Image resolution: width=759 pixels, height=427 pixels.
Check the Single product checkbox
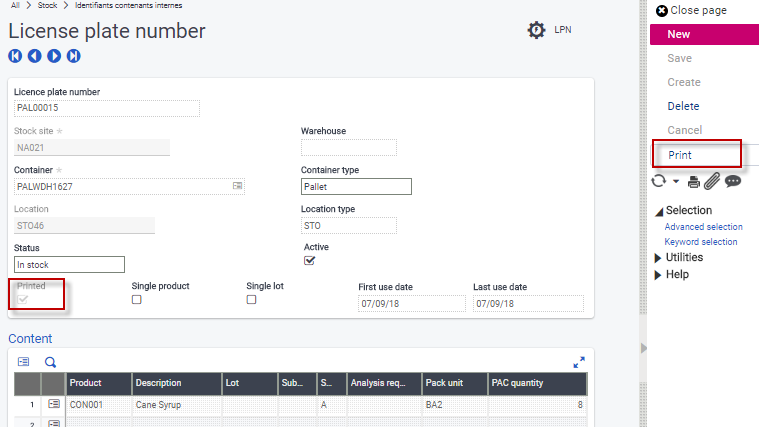point(137,299)
